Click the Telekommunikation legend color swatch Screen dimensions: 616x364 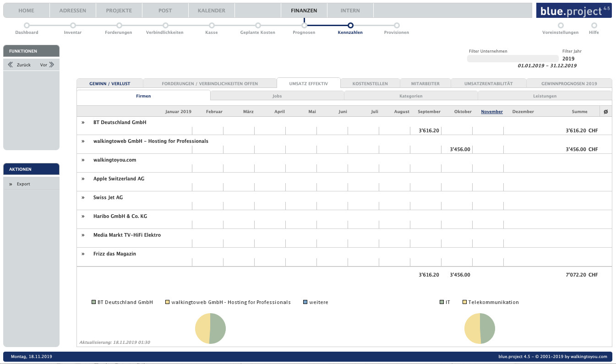coord(465,302)
